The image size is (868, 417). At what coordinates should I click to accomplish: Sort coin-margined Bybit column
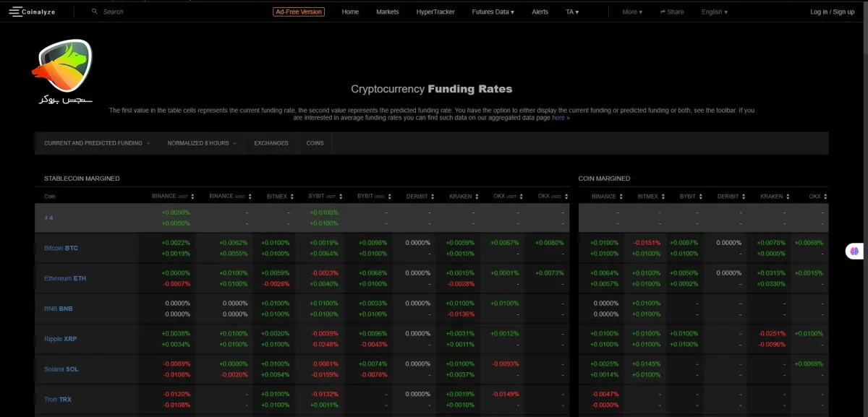(x=691, y=196)
